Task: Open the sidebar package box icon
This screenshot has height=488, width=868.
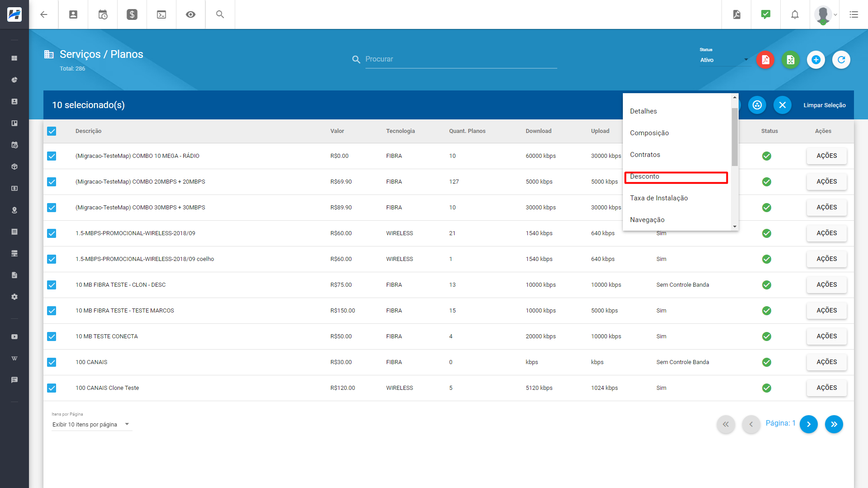Action: coord(14,166)
